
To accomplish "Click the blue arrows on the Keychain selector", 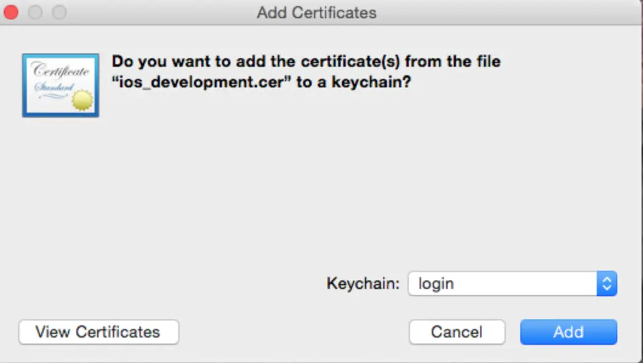I will (606, 283).
